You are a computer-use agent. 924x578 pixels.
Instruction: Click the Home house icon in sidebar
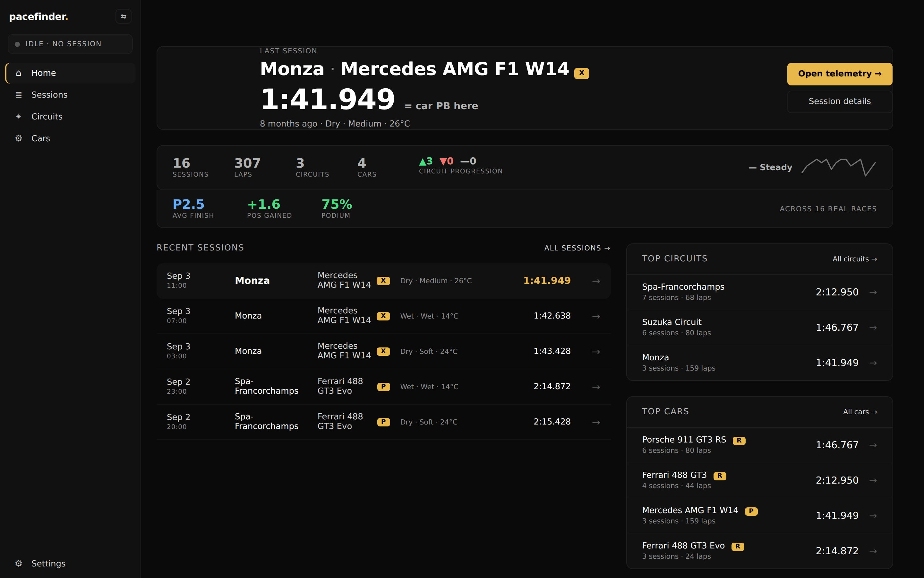18,73
